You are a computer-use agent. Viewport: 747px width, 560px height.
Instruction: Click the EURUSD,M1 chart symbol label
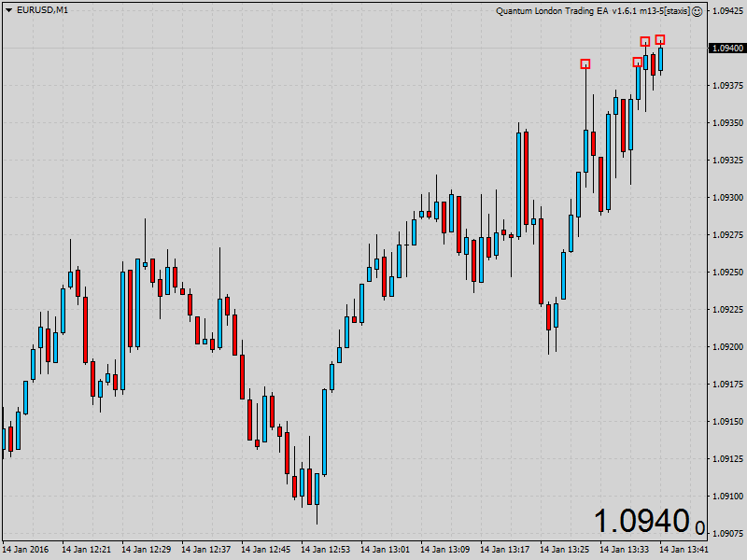click(x=42, y=10)
